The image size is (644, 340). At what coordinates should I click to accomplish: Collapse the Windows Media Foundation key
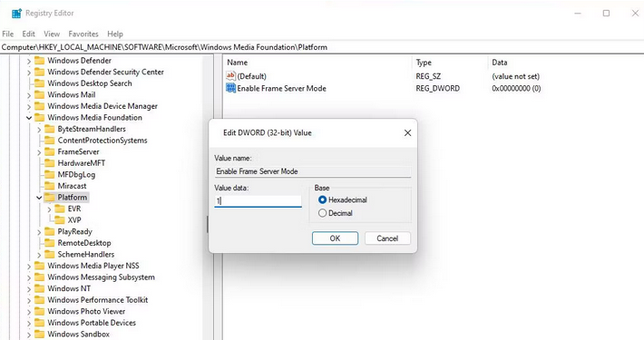click(x=29, y=118)
